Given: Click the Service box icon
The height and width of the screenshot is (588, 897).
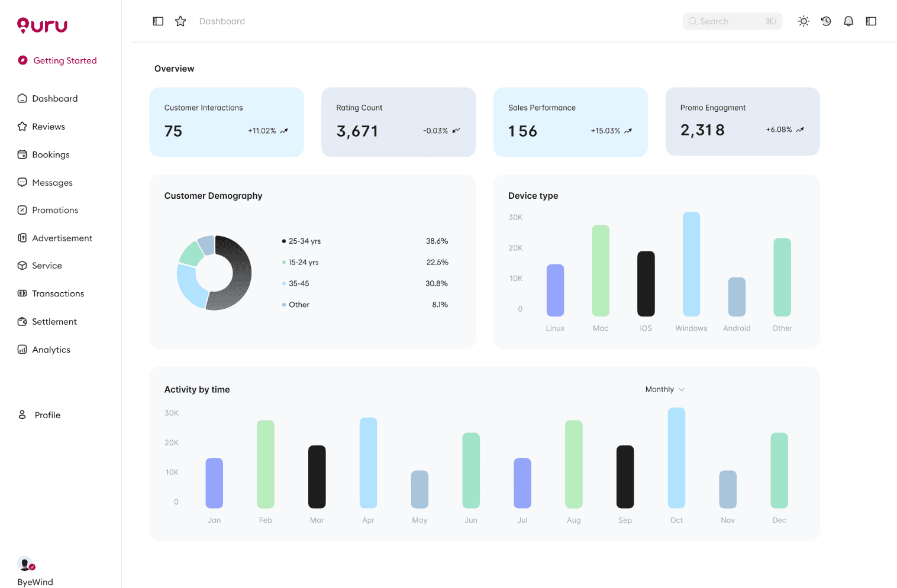Looking at the screenshot, I should 22,266.
